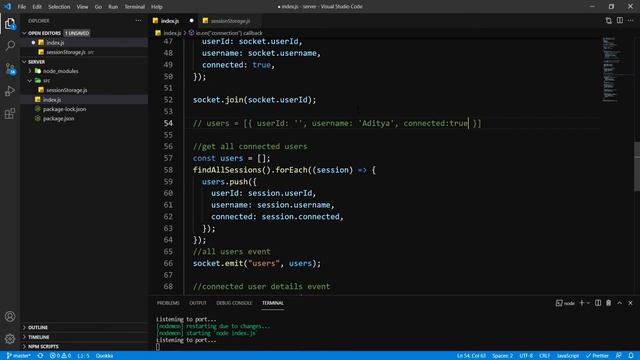
Task: Open the Selection menu
Action: pos(59,7)
